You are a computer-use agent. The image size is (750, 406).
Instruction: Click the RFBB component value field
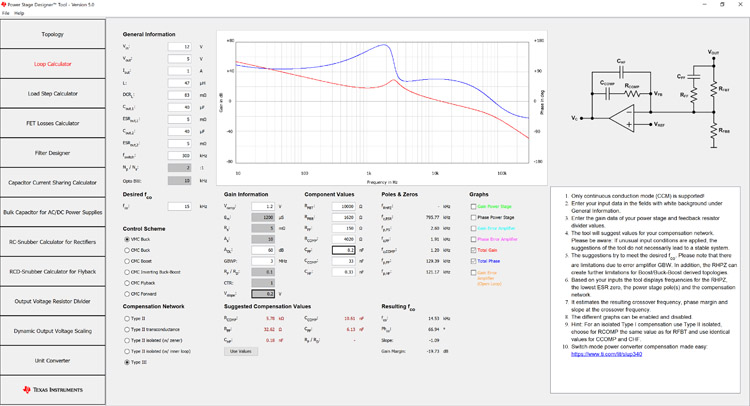(x=343, y=218)
